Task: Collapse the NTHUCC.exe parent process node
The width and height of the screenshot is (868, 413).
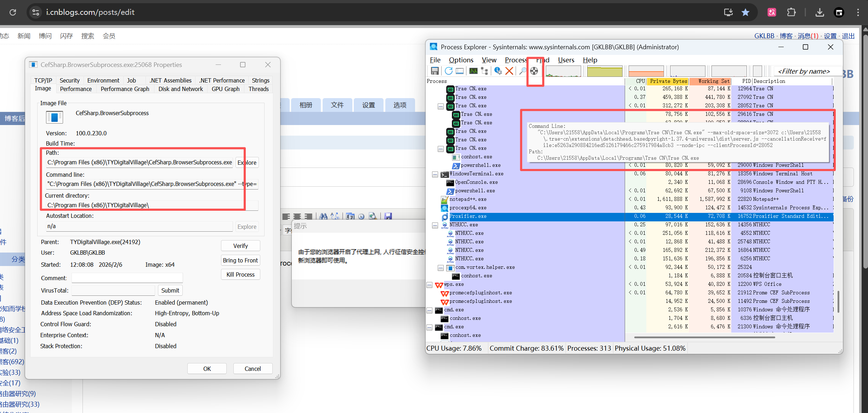Action: click(435, 225)
